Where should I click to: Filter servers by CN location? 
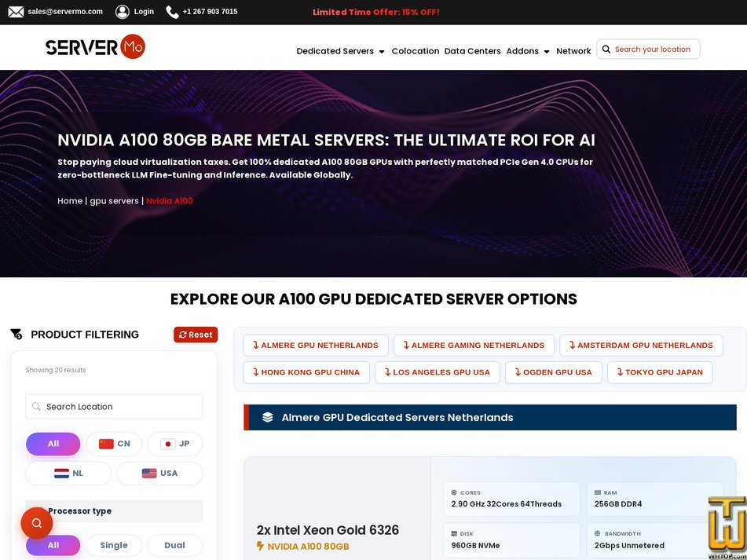(x=114, y=444)
